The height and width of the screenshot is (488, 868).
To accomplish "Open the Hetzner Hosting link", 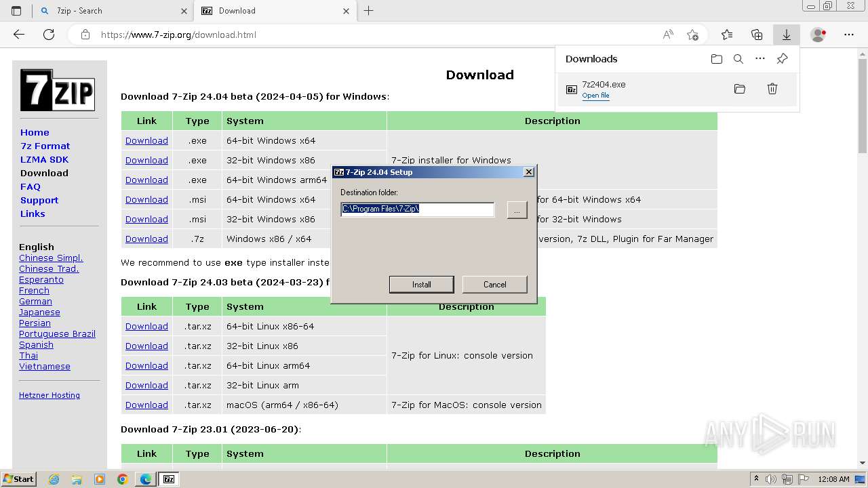I will [50, 395].
